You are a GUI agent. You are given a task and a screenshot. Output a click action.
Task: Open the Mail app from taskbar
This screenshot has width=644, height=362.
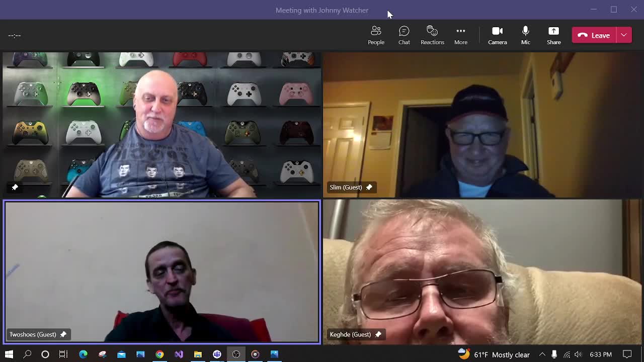121,354
